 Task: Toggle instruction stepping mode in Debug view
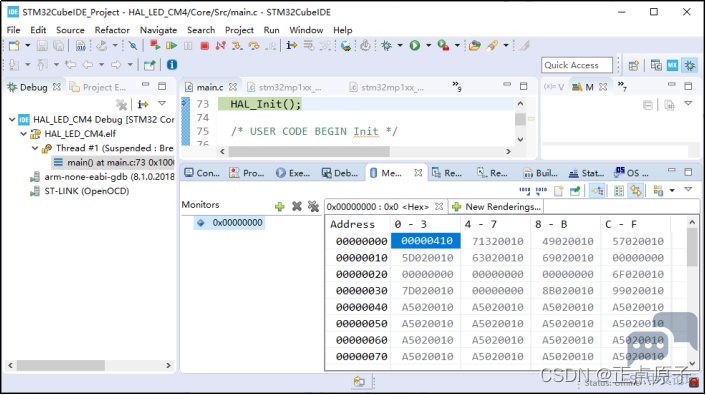pyautogui.click(x=143, y=104)
